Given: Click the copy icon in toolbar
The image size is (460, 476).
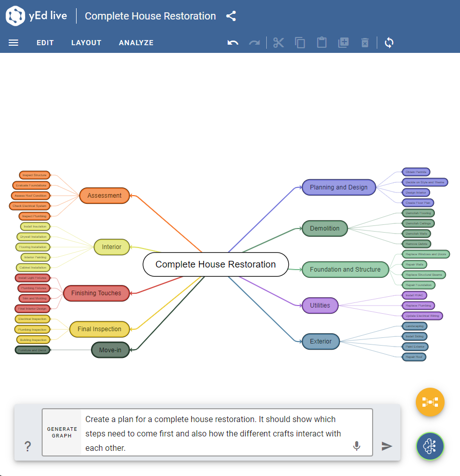Looking at the screenshot, I should click(x=300, y=43).
